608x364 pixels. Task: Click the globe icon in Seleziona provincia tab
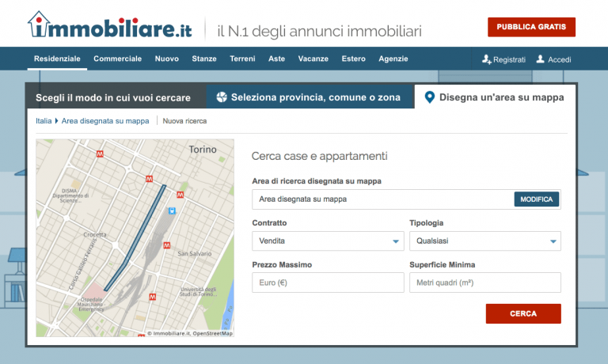[222, 97]
